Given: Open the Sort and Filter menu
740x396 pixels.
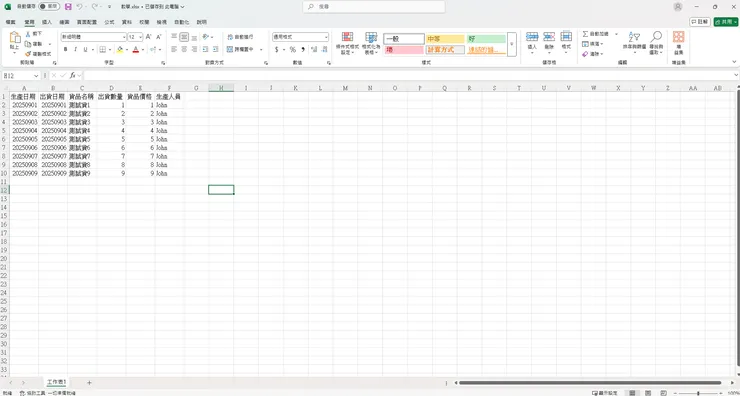Looking at the screenshot, I should (634, 43).
